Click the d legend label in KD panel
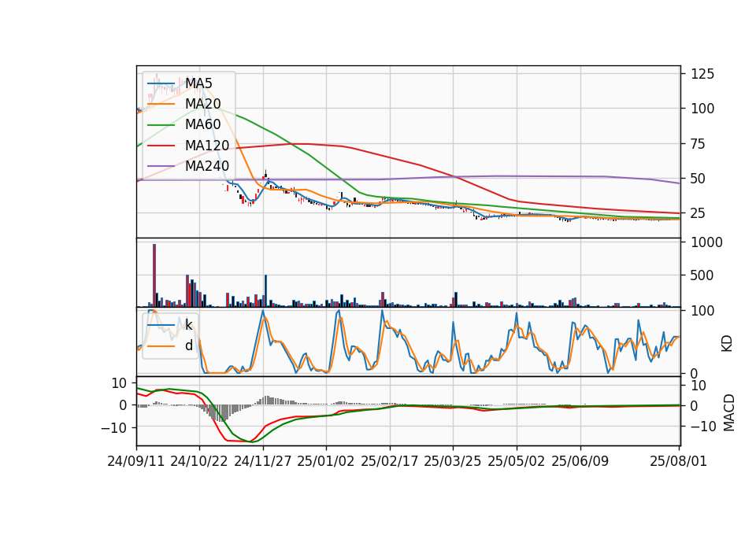Viewport: 756px width, 543px height. tap(188, 345)
